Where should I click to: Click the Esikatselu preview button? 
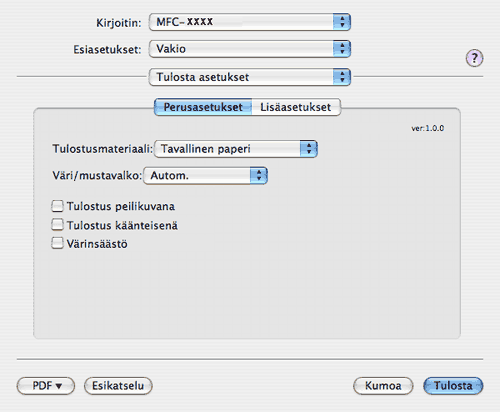(118, 386)
